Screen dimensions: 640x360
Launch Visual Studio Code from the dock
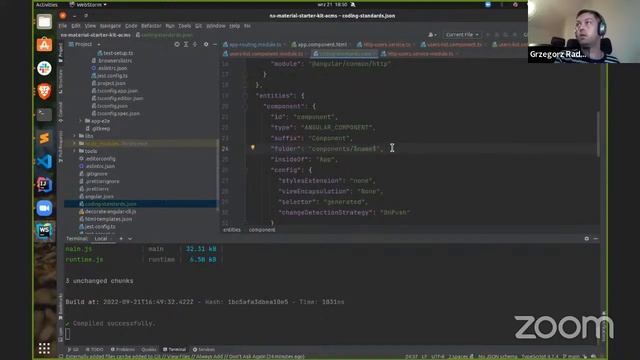44,161
